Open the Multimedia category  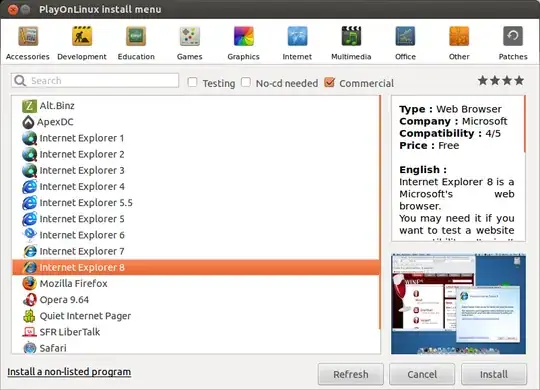(351, 43)
